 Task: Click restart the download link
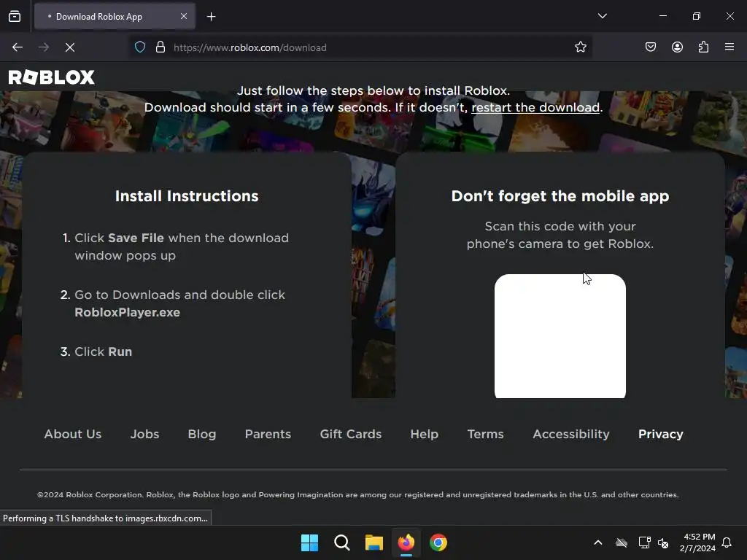(x=535, y=108)
